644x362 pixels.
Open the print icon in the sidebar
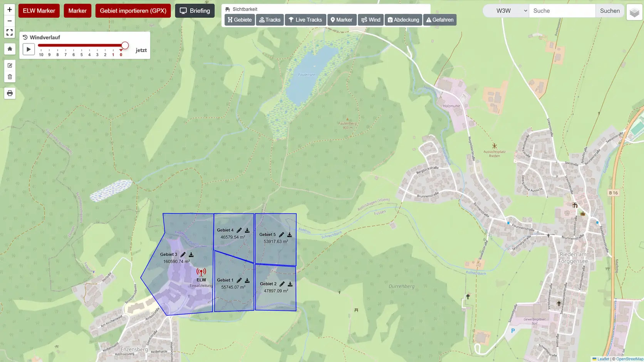click(10, 93)
